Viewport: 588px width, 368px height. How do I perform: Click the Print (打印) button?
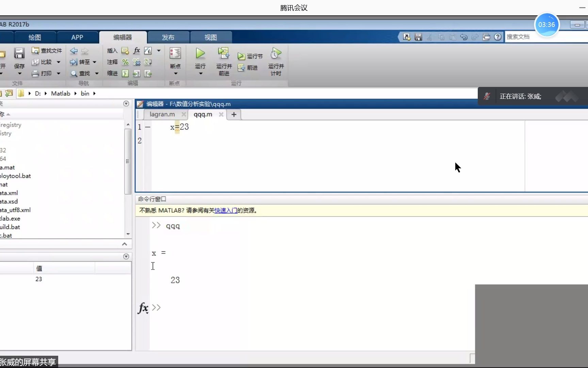point(42,73)
